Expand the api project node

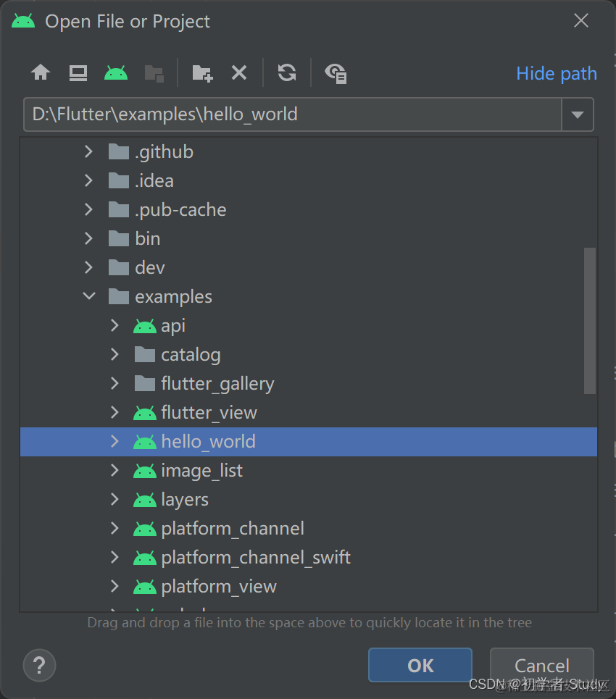[x=115, y=326]
